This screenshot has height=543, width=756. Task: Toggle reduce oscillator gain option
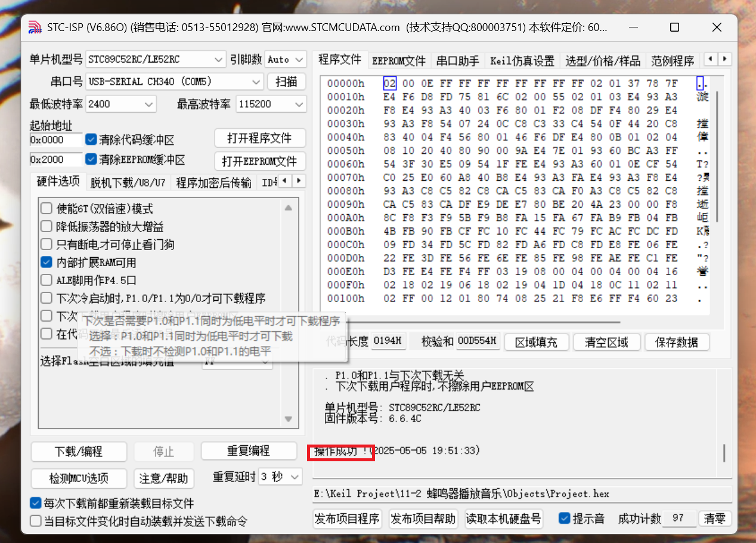coord(47,227)
